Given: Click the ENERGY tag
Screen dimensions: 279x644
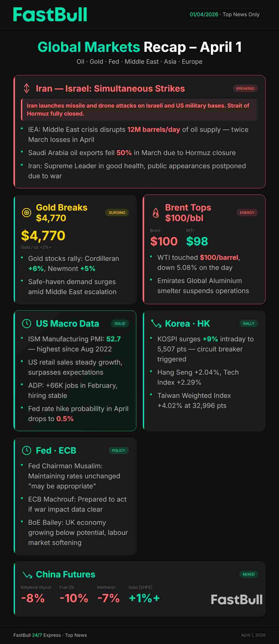Looking at the screenshot, I should tap(247, 213).
